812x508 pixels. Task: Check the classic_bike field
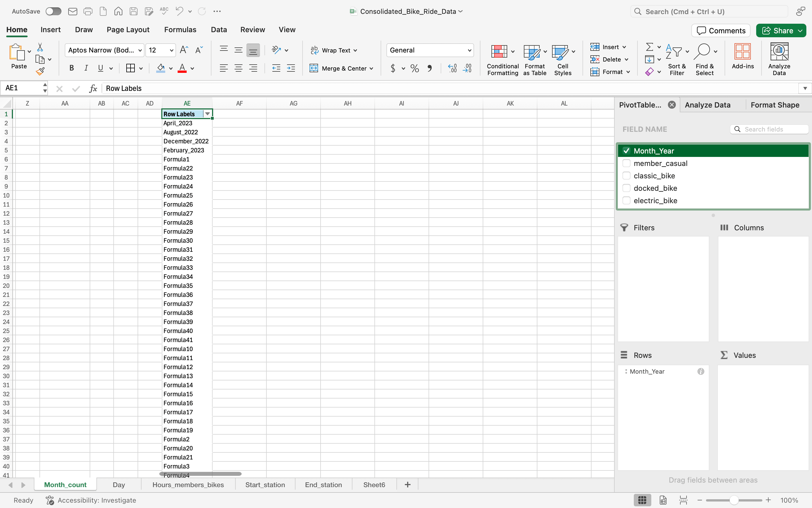pyautogui.click(x=626, y=176)
